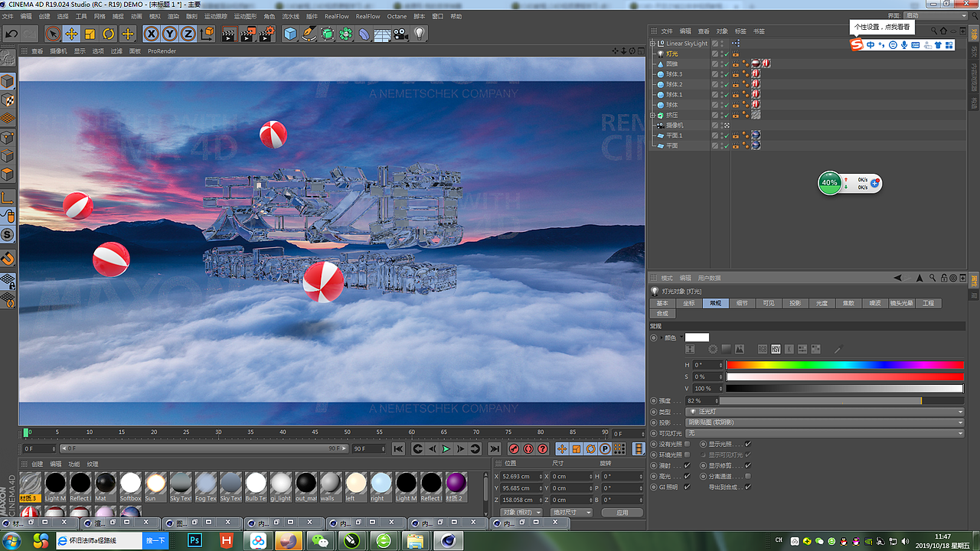Open the 类型 light type dropdown

(826, 412)
